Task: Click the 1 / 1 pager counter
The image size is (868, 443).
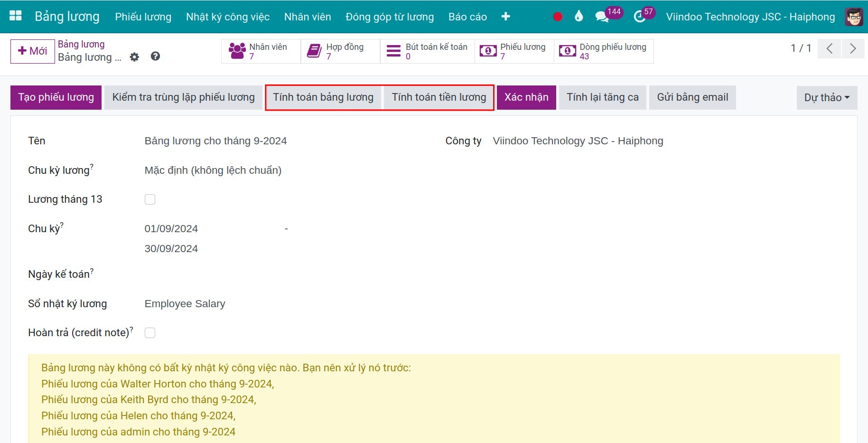Action: pos(801,48)
